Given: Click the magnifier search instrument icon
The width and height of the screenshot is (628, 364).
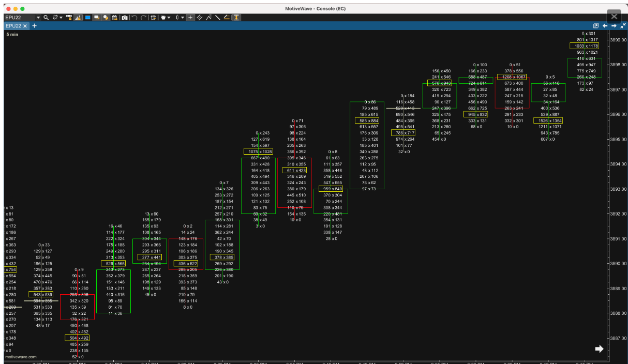Looking at the screenshot, I should pyautogui.click(x=46, y=18).
